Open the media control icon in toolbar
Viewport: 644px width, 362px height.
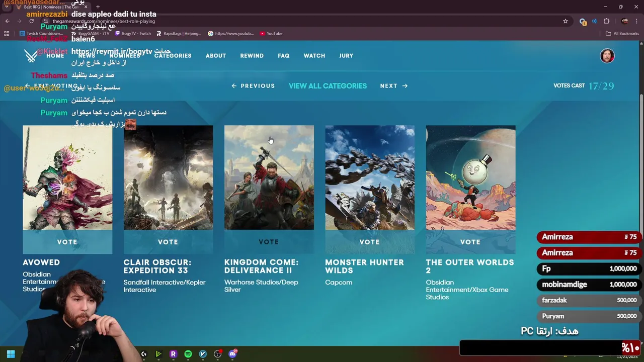pos(594,21)
